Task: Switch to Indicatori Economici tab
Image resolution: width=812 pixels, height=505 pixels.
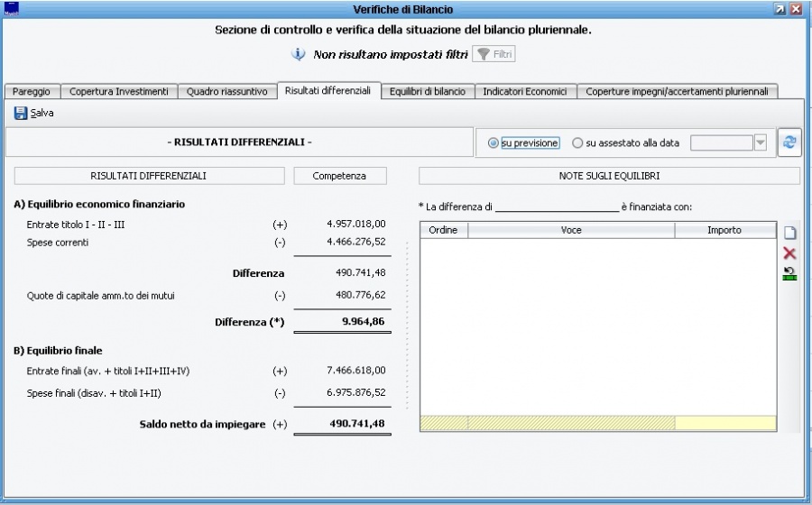Action: pyautogui.click(x=525, y=92)
